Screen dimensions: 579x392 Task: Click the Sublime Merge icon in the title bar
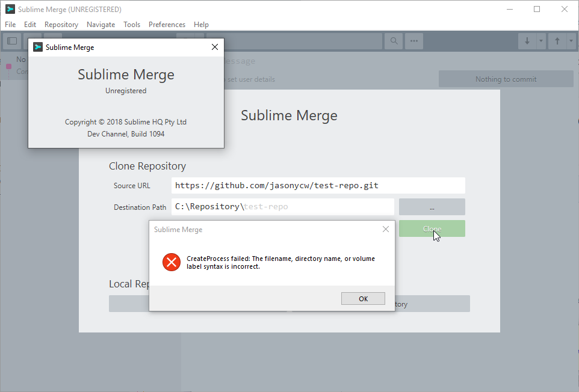point(9,9)
